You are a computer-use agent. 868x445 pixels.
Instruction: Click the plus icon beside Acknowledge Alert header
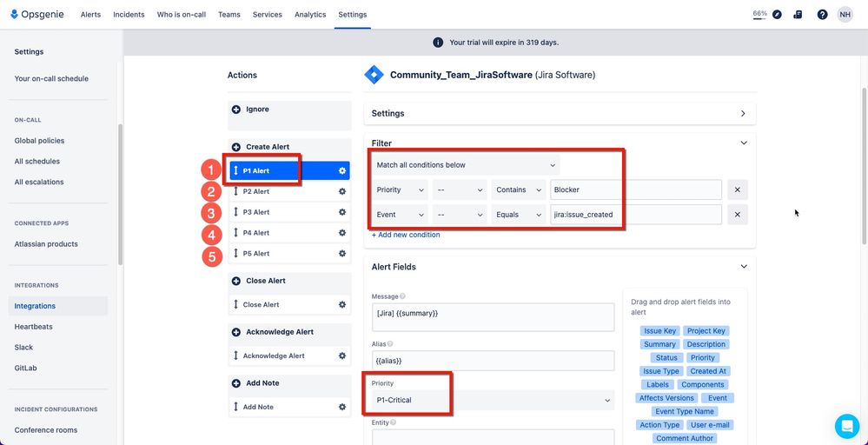235,332
